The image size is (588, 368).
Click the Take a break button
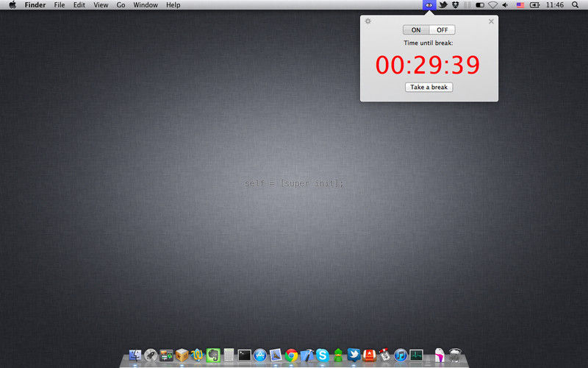429,87
